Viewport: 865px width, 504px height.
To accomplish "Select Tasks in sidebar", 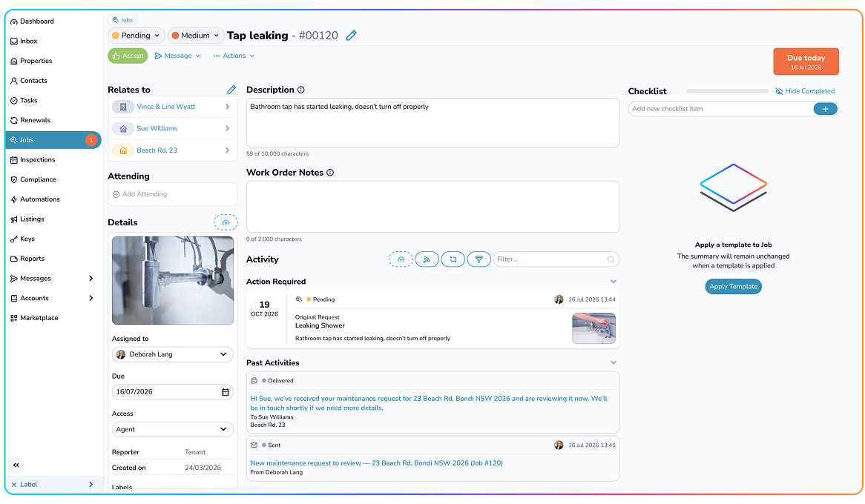I will tap(24, 101).
